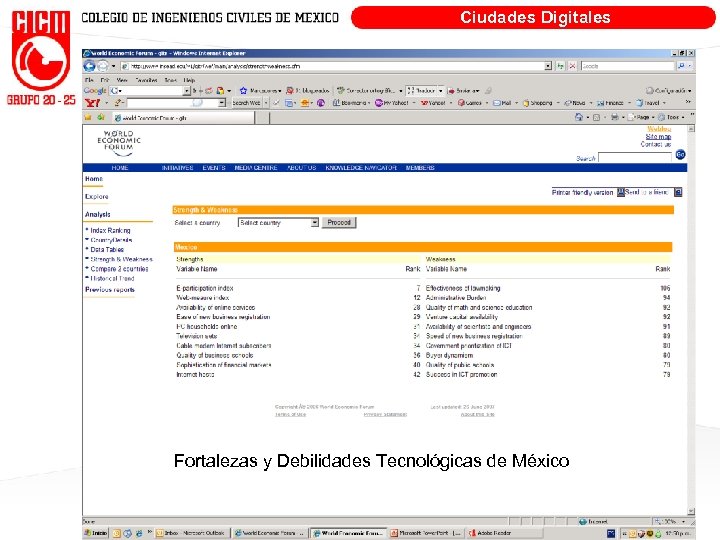This screenshot has width=720, height=540.
Task: Switch to Inbox - Microsoft Outlook taskbar item
Action: [191, 533]
